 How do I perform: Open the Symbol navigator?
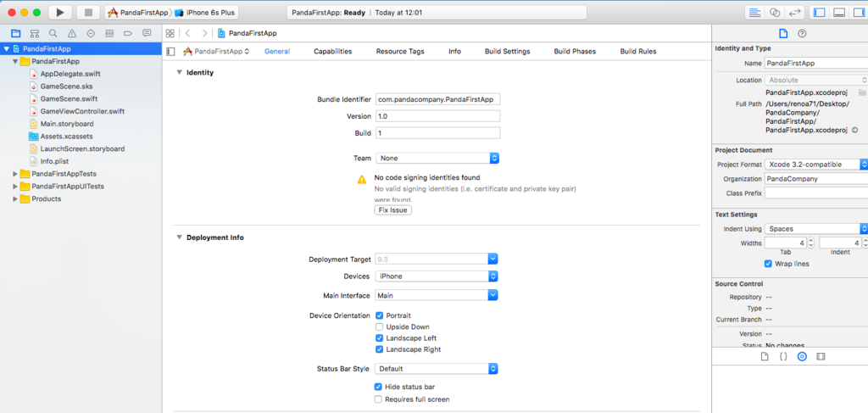point(35,33)
